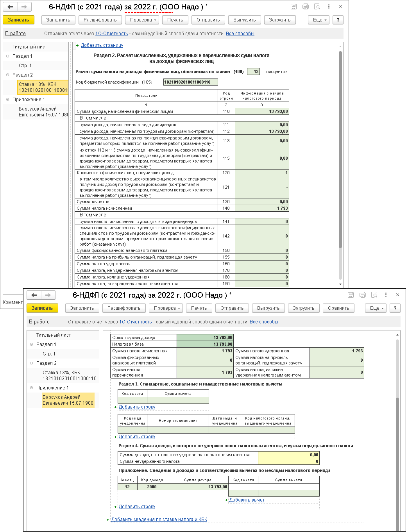Screen dimensions: 408x532
Task: Click Сравнить in lower window
Action: (x=338, y=308)
